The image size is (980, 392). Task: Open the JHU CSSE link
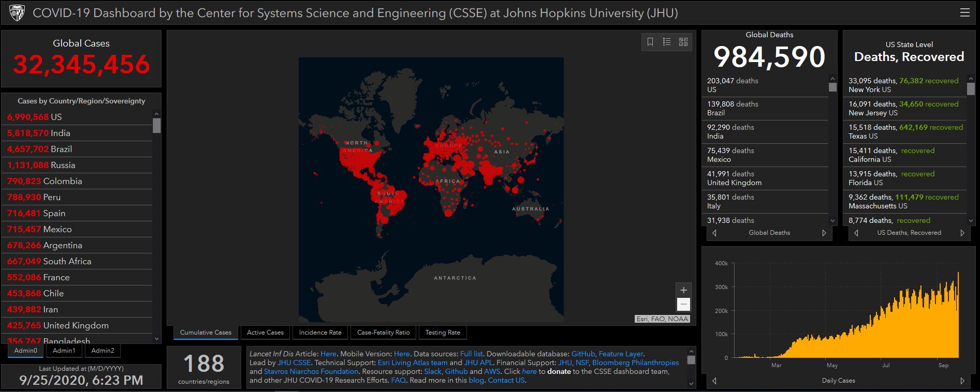[294, 363]
